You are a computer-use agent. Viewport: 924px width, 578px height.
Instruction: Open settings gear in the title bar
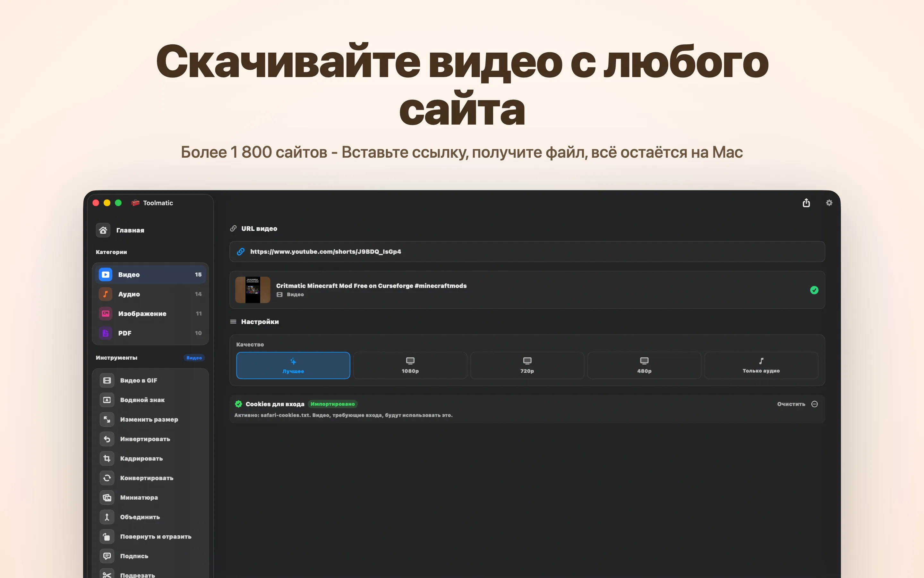tap(829, 203)
